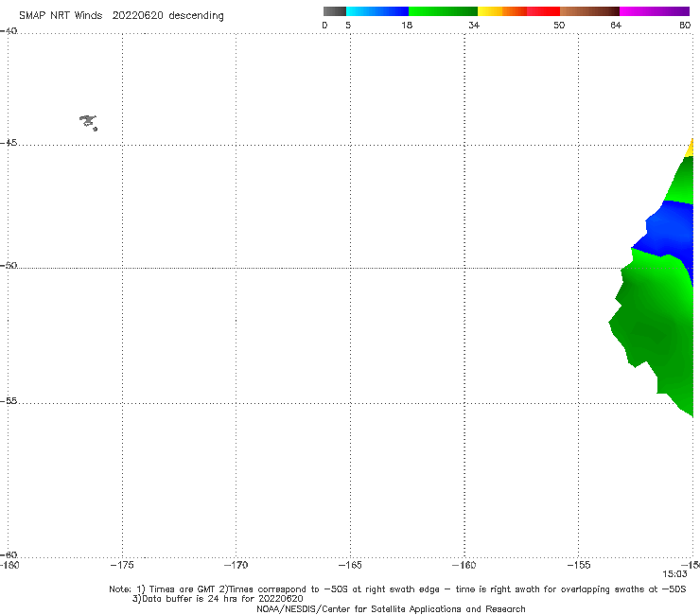The width and height of the screenshot is (700, 615).
Task: Select the green 18-34 color bar segment
Action: tap(443, 11)
